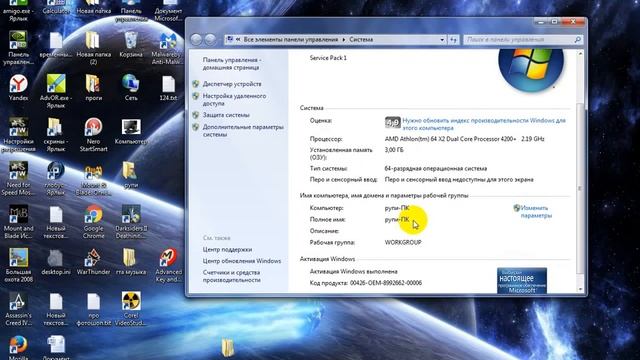
Task: Click the 'Система' breadcrumb segment
Action: pos(361,40)
